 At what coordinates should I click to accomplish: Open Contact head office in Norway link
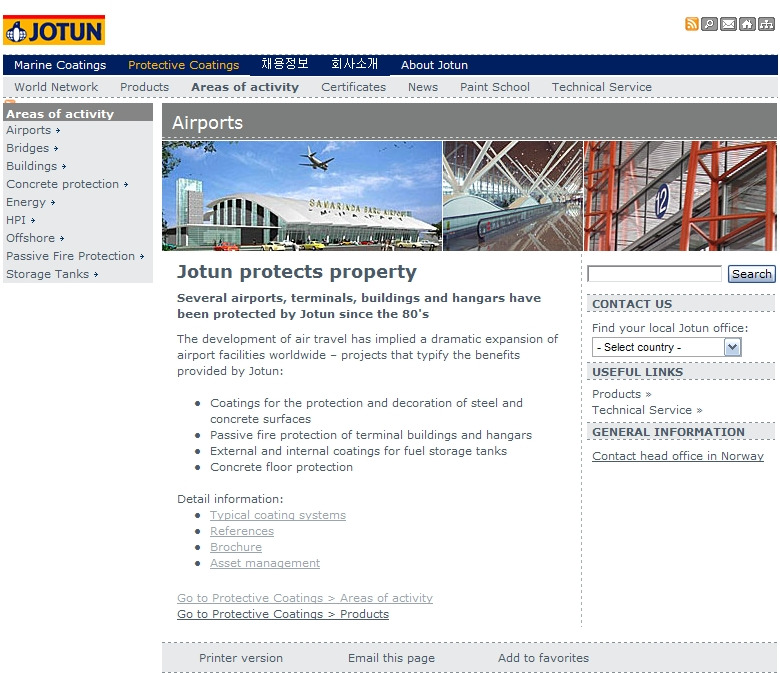[x=678, y=456]
